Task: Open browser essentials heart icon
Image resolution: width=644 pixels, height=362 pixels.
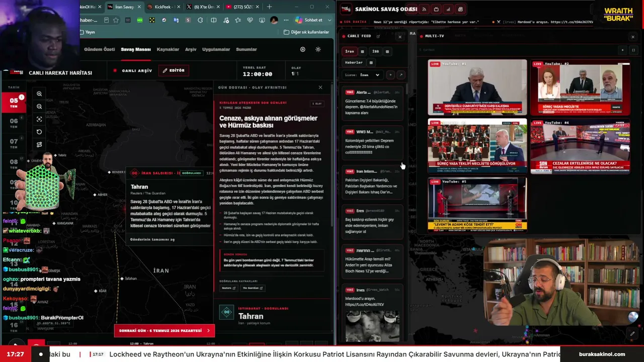Action: [250, 20]
